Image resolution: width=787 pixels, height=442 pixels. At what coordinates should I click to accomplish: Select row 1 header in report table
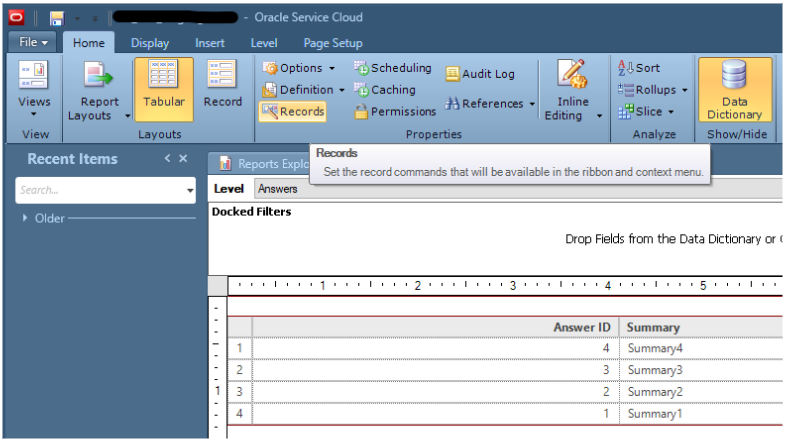tap(239, 348)
